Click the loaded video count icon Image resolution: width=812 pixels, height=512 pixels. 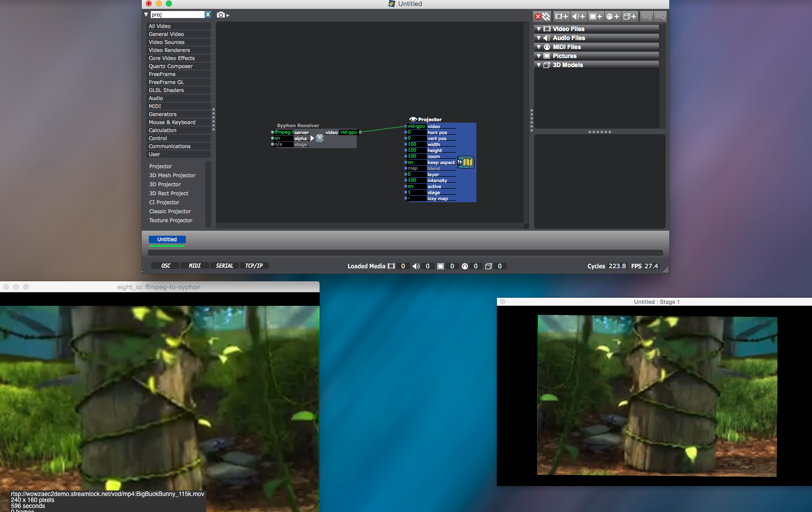pos(391,266)
